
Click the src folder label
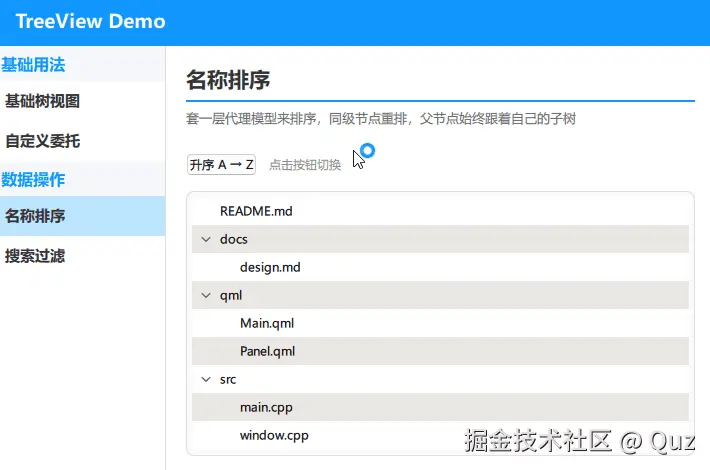pyautogui.click(x=228, y=379)
